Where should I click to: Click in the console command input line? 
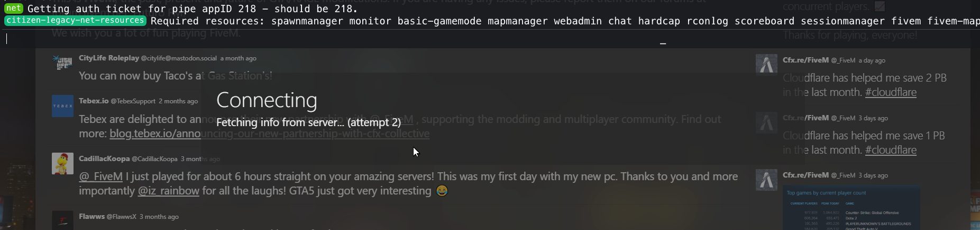490,38
